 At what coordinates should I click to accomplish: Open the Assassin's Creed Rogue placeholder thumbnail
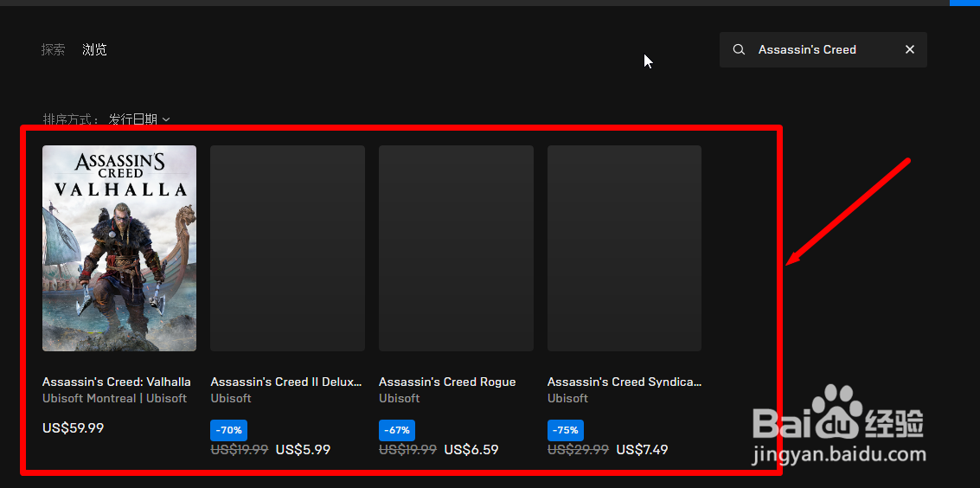[x=456, y=248]
